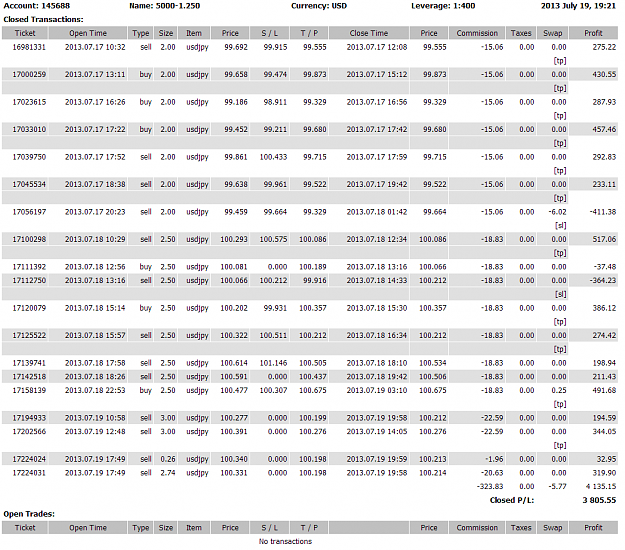Click the Leverage: 1:400 text
Screen dimensions: 625x550
tap(443, 6)
